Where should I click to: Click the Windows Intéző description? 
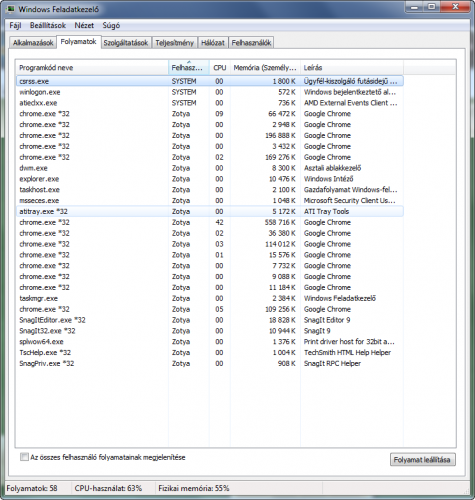[328, 179]
